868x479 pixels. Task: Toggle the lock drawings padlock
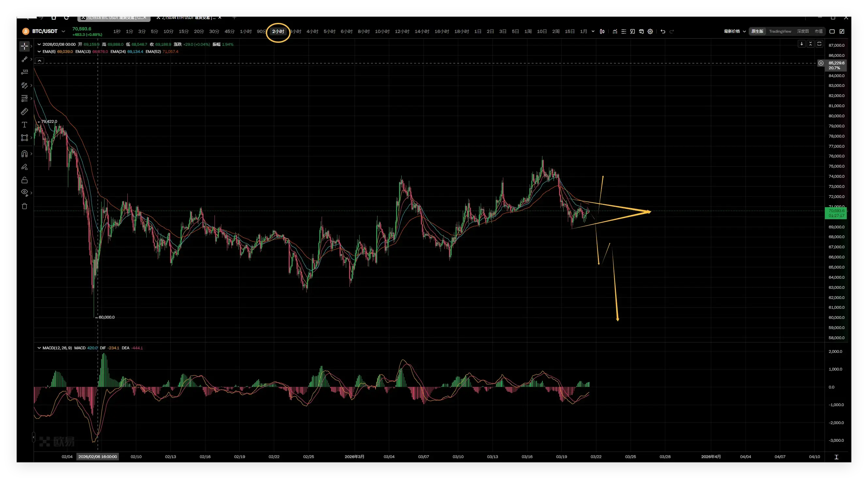[24, 180]
